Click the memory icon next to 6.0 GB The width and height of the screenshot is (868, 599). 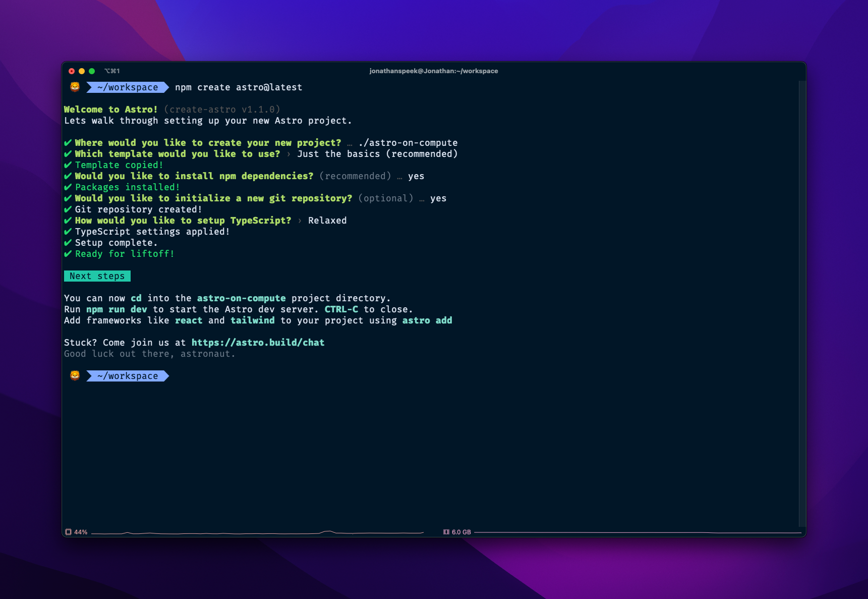[446, 532]
